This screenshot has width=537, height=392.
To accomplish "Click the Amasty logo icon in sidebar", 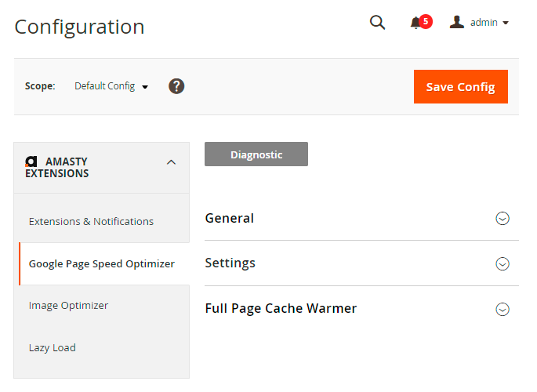I will pyautogui.click(x=31, y=161).
